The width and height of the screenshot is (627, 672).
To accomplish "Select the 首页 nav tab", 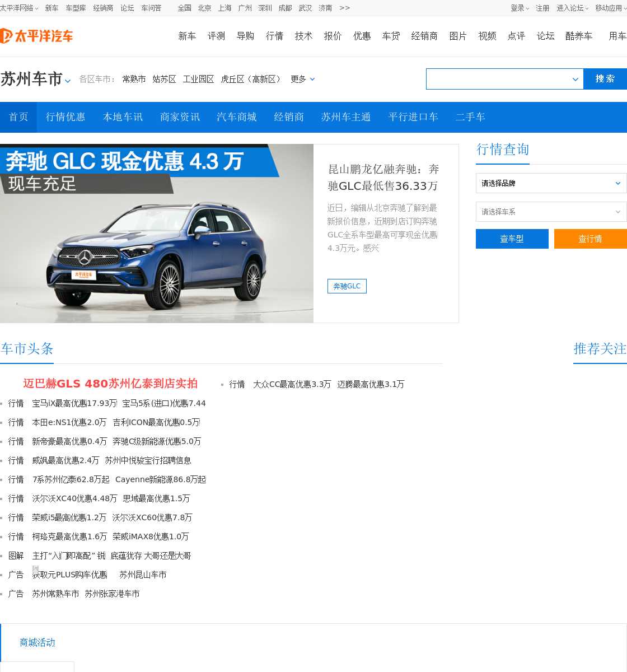I will tap(18, 117).
